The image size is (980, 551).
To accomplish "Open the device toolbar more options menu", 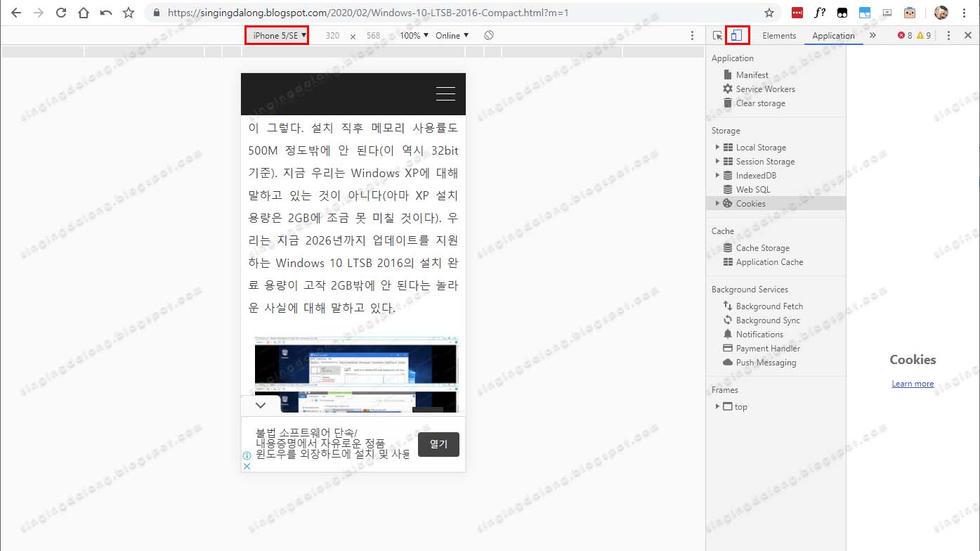I will (692, 35).
